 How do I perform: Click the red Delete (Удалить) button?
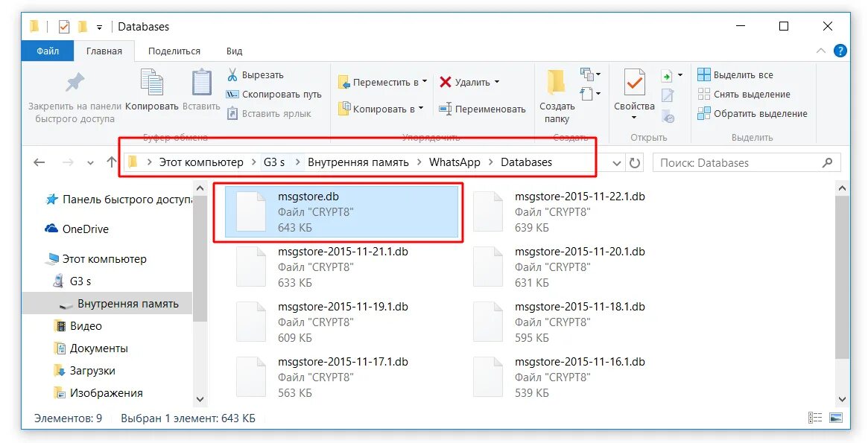click(465, 83)
